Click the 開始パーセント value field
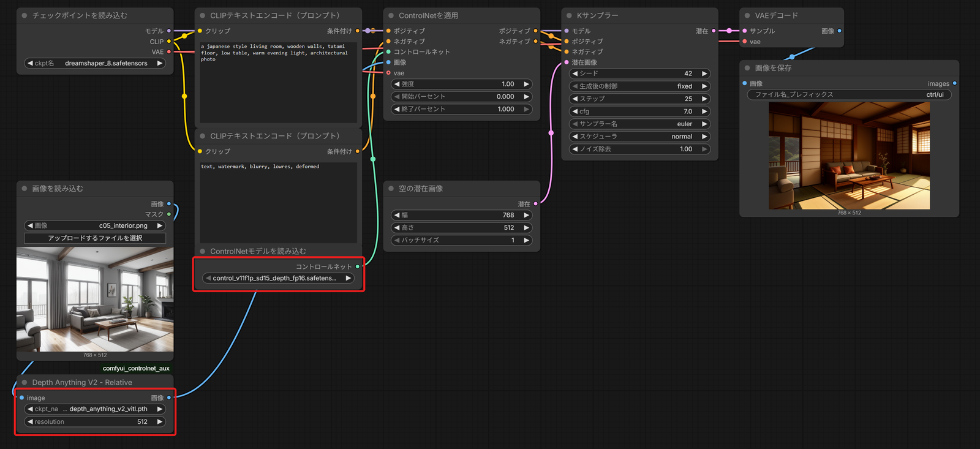The width and height of the screenshot is (980, 449). coord(462,97)
